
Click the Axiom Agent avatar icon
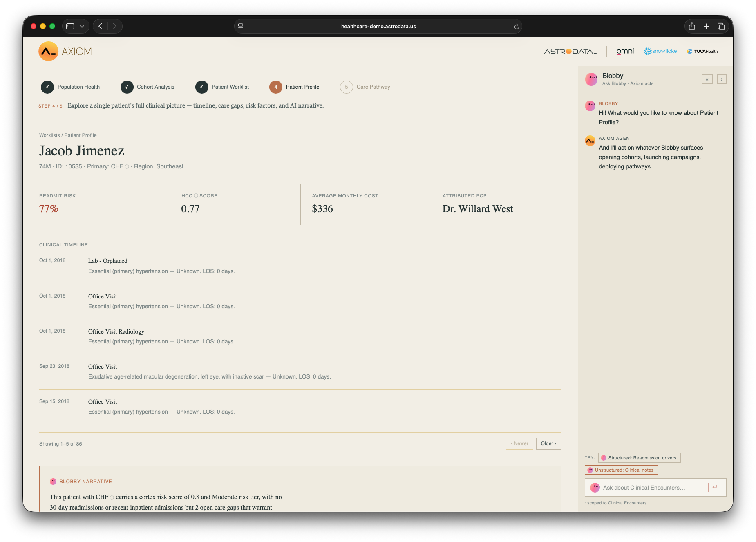[590, 141]
